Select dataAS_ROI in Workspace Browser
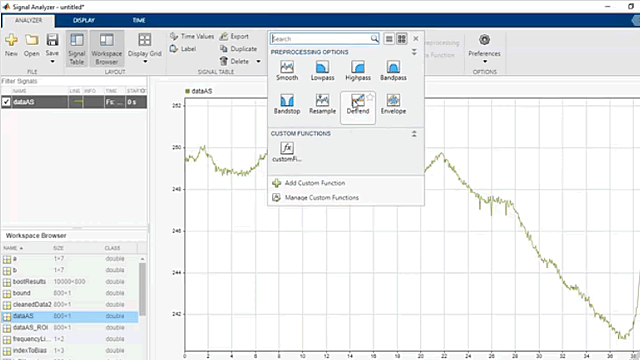 point(70,327)
